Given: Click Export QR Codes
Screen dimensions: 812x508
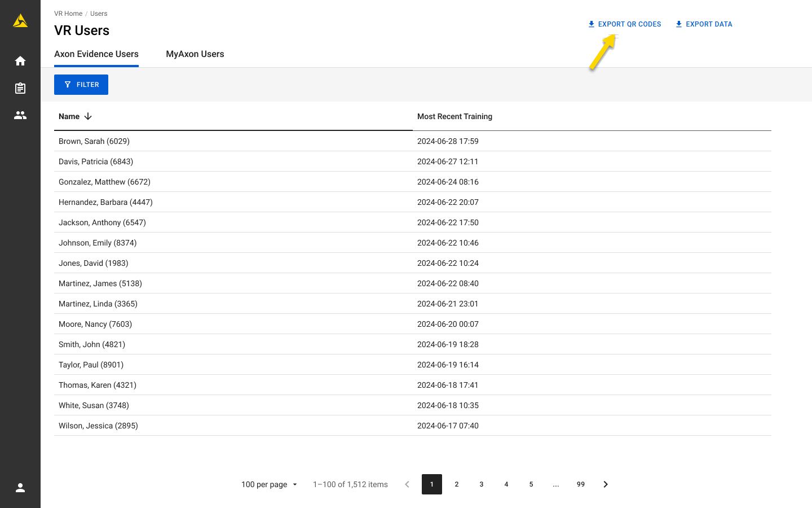Looking at the screenshot, I should click(x=624, y=24).
